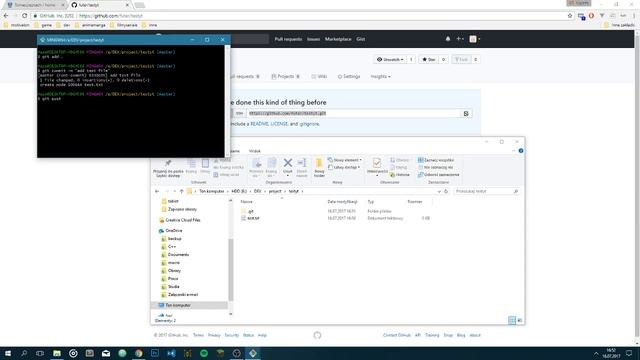Open Issues in GitHub header
Viewport: 640px width, 360px height.
pos(313,39)
